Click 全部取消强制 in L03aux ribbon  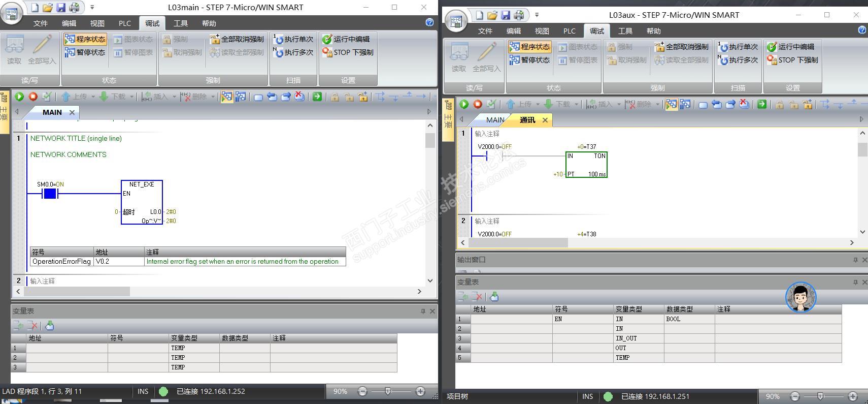[682, 47]
